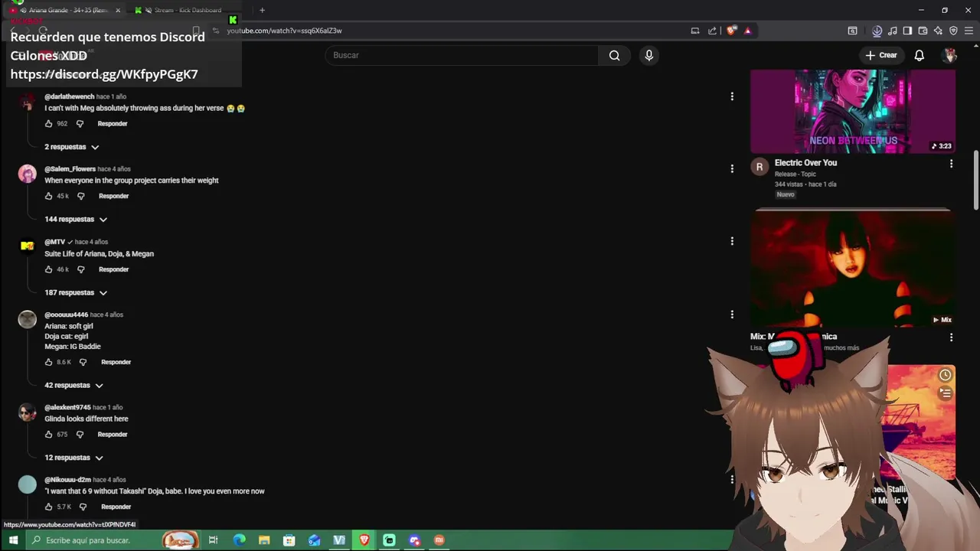Open options menu for @Salem_Flowers comment
Viewport: 980px width, 551px height.
pos(732,168)
